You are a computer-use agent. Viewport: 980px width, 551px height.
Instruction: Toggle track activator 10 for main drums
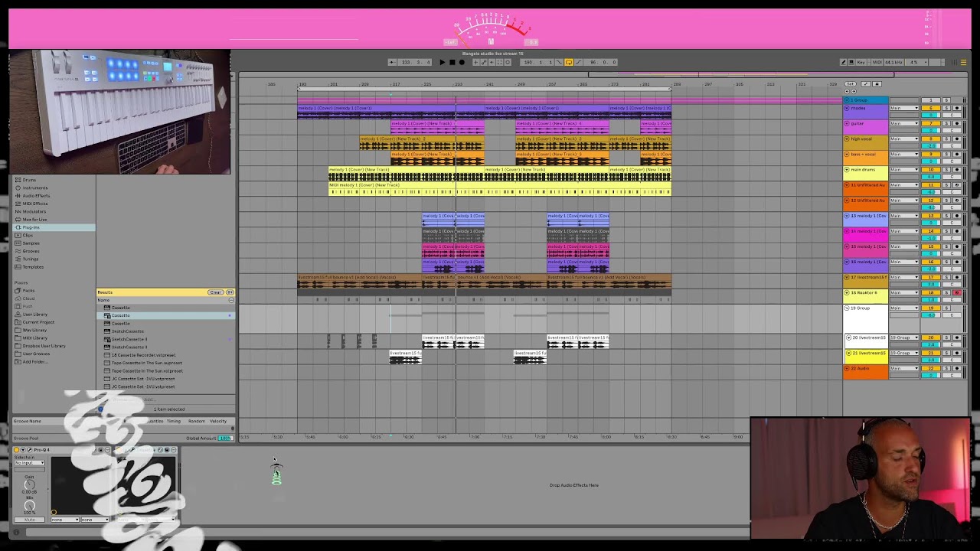pyautogui.click(x=931, y=169)
